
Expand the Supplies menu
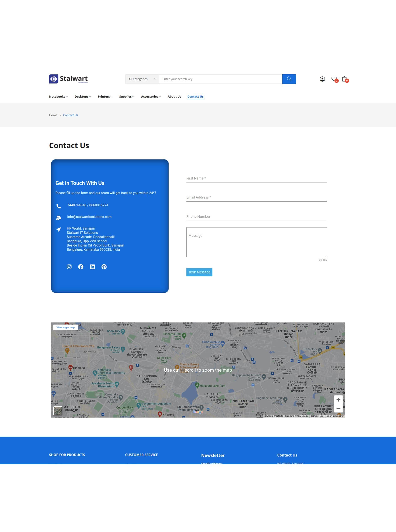coord(127,96)
